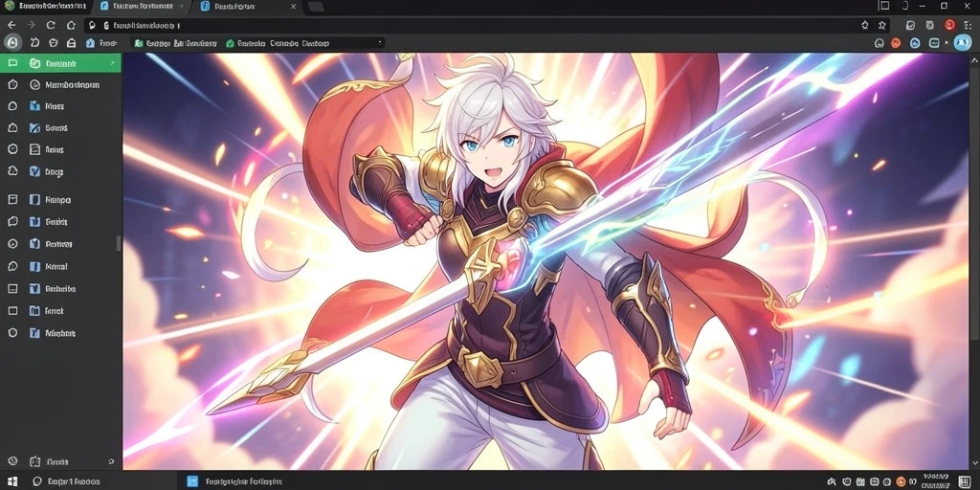Close the third browser tab
This screenshot has height=490, width=980.
293,7
